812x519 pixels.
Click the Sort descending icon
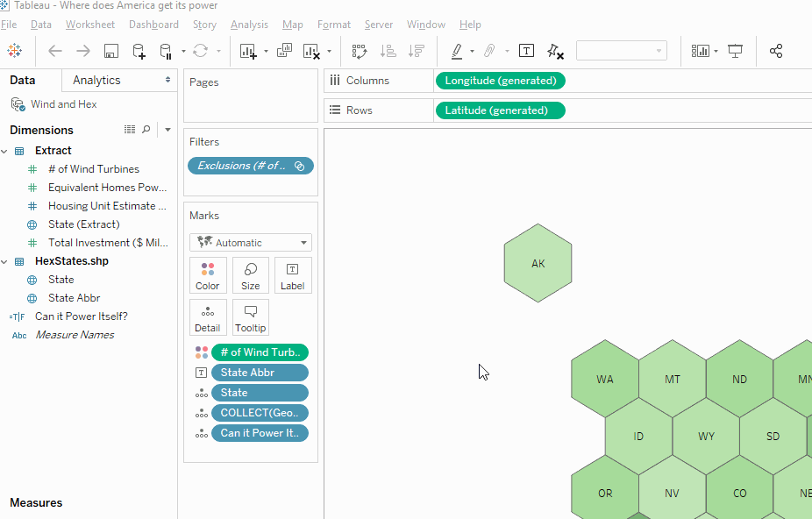[x=416, y=51]
